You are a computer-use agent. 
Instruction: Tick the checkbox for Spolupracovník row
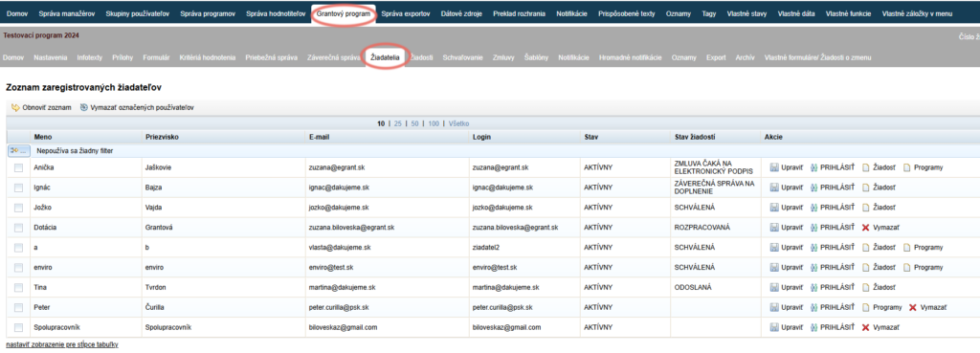point(18,327)
